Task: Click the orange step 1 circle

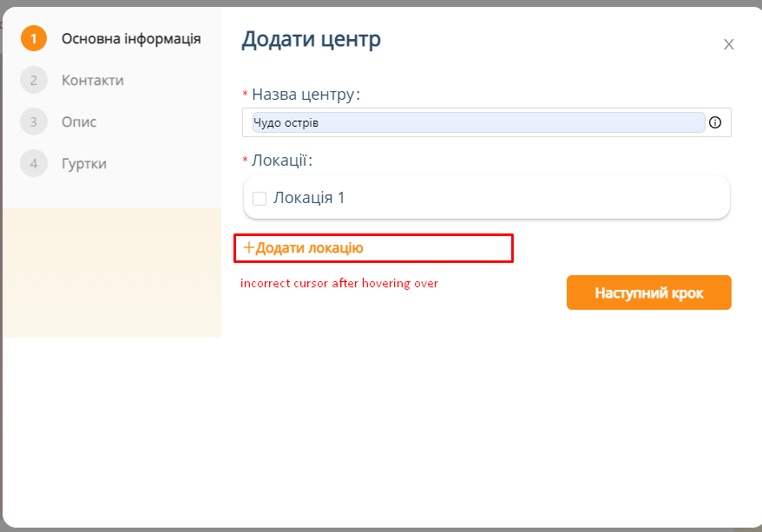Action: (x=34, y=38)
